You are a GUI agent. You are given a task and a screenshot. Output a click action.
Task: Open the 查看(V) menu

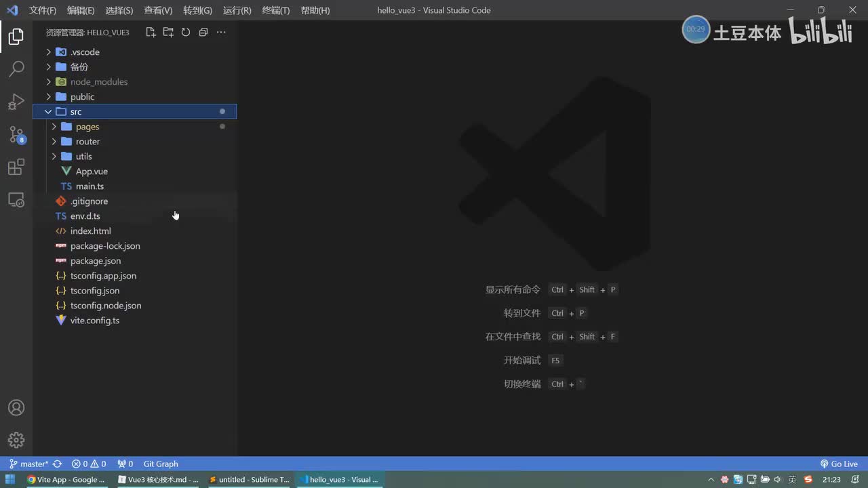pos(158,10)
